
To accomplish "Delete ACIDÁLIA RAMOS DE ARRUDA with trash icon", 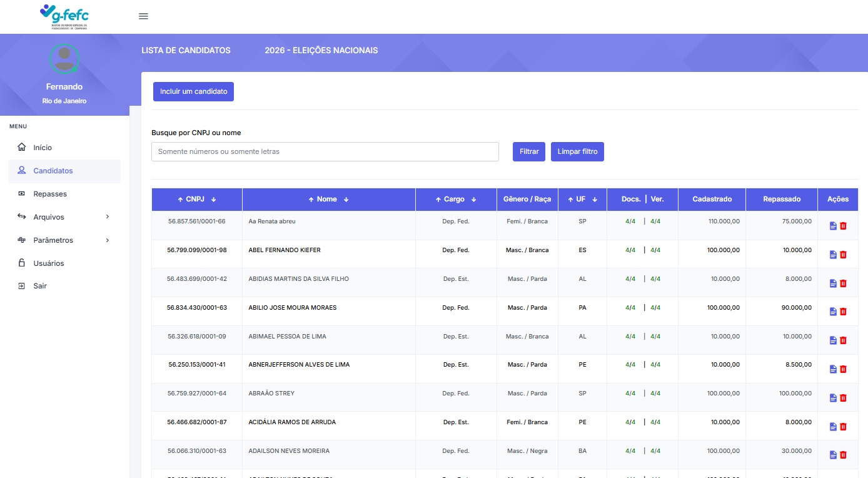I will click(843, 427).
